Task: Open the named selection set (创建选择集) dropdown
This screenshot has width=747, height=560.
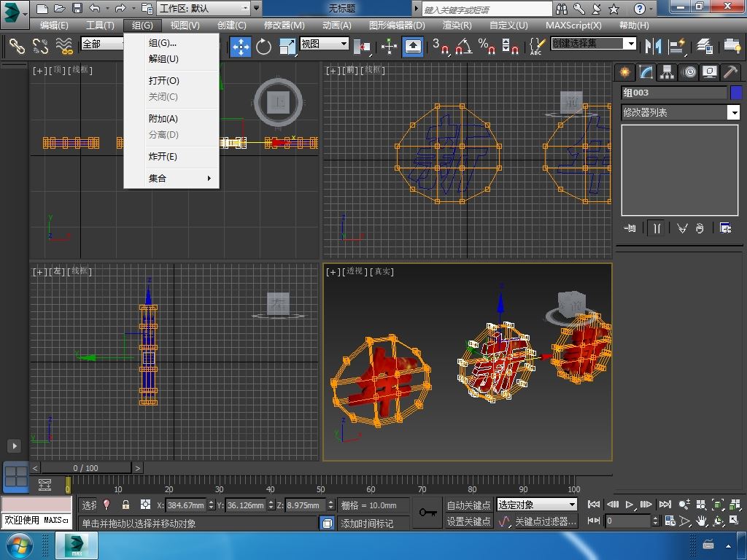Action: click(631, 44)
